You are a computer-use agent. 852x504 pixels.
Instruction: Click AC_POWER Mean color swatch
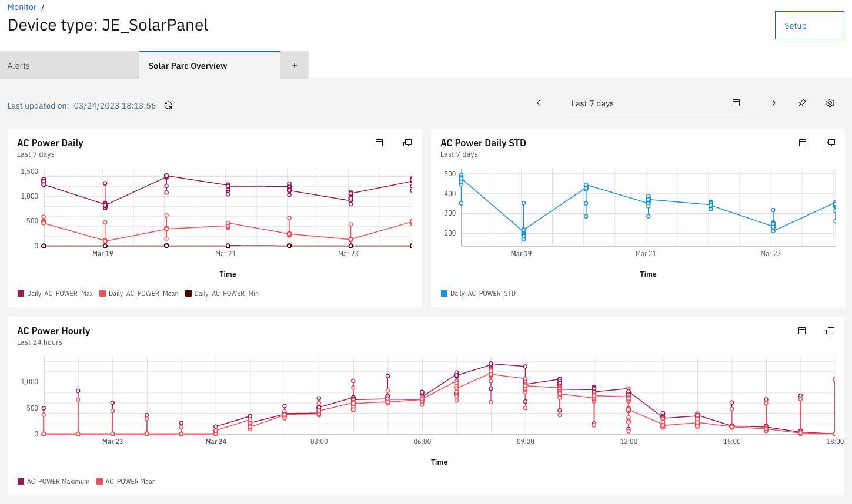[99, 482]
